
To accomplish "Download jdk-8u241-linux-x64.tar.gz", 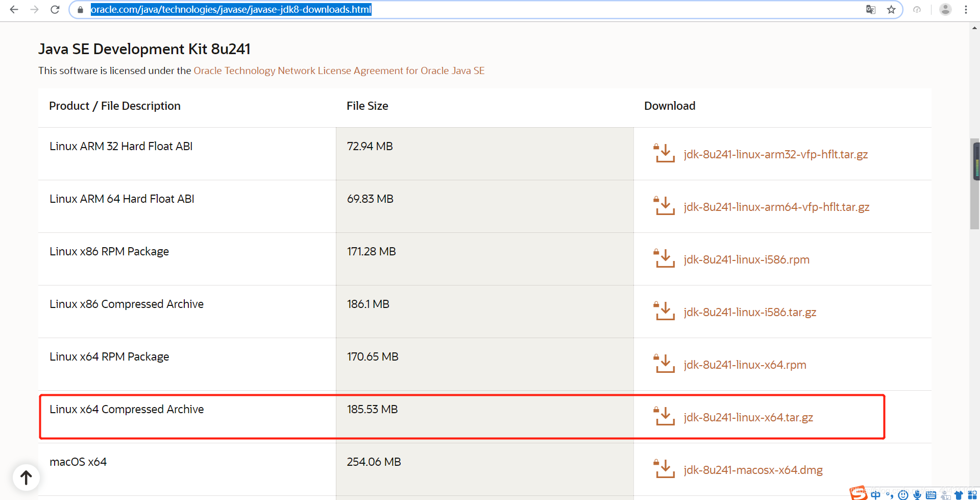I will [x=748, y=417].
